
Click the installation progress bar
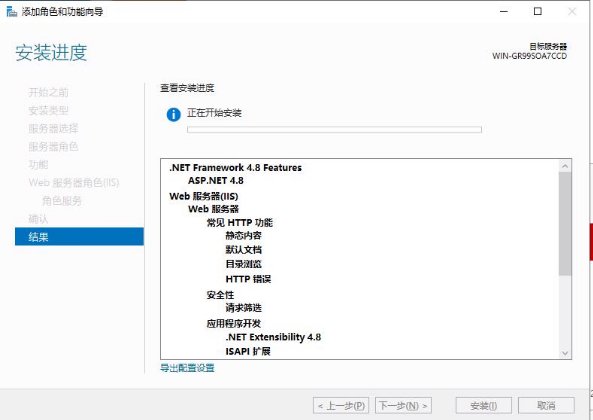tap(334, 129)
